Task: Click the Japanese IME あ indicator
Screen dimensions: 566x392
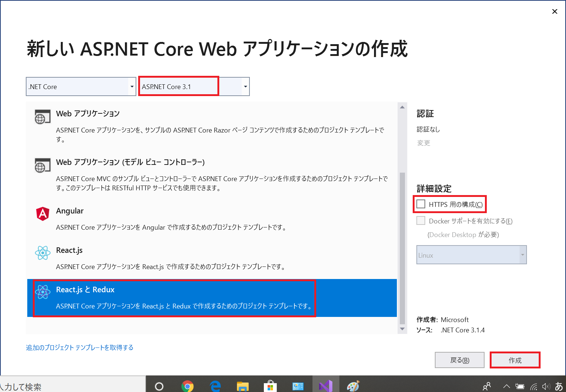Action: 559,386
